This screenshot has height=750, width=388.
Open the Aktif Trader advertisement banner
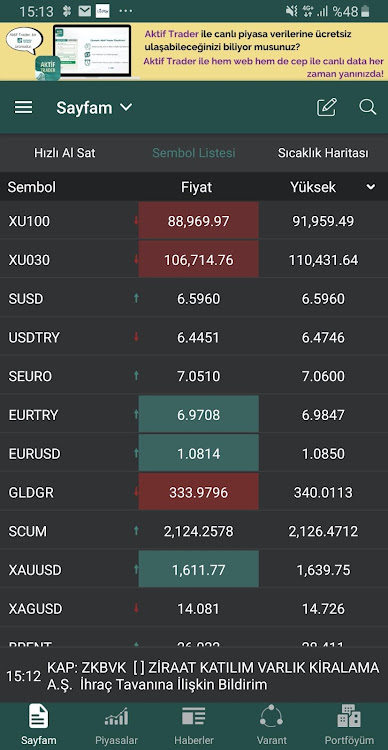coord(194,52)
